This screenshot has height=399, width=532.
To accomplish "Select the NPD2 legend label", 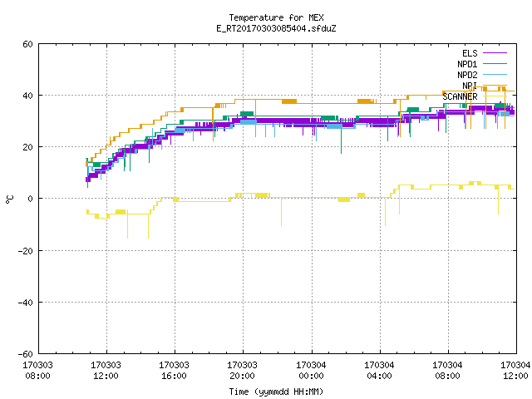I will click(467, 75).
